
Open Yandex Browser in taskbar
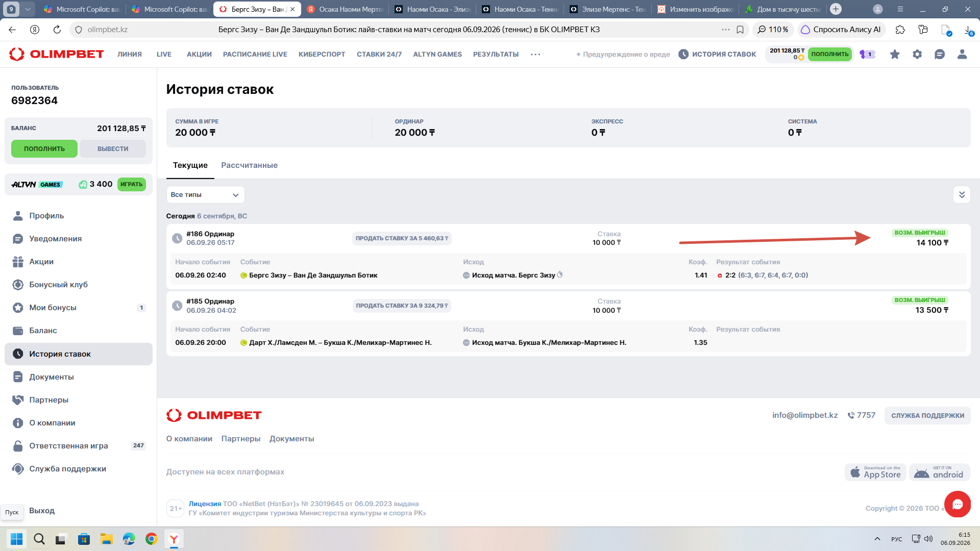click(174, 539)
